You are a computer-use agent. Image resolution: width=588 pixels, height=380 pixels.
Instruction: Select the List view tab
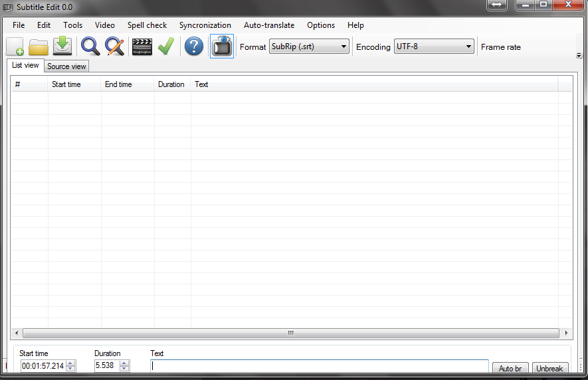25,65
